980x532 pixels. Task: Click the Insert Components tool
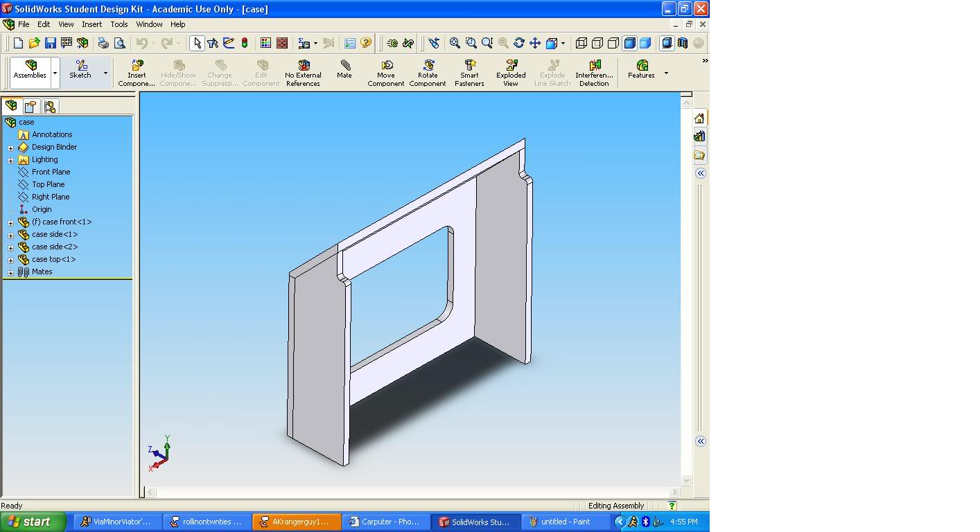tap(137, 72)
